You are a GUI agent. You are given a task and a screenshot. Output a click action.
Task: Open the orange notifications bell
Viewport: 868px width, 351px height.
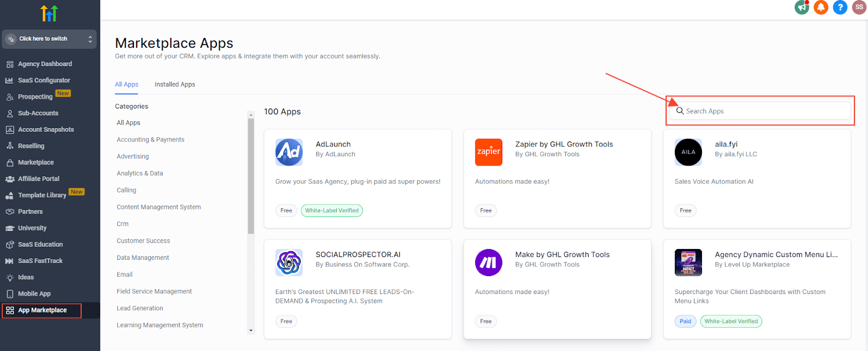pyautogui.click(x=821, y=8)
